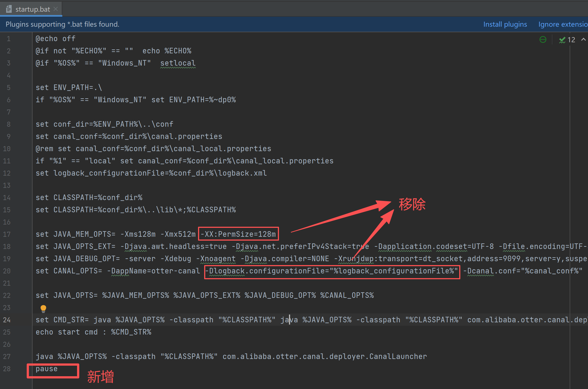Click the yellow lightbulb quick-fix icon
588x389 pixels.
pos(43,308)
